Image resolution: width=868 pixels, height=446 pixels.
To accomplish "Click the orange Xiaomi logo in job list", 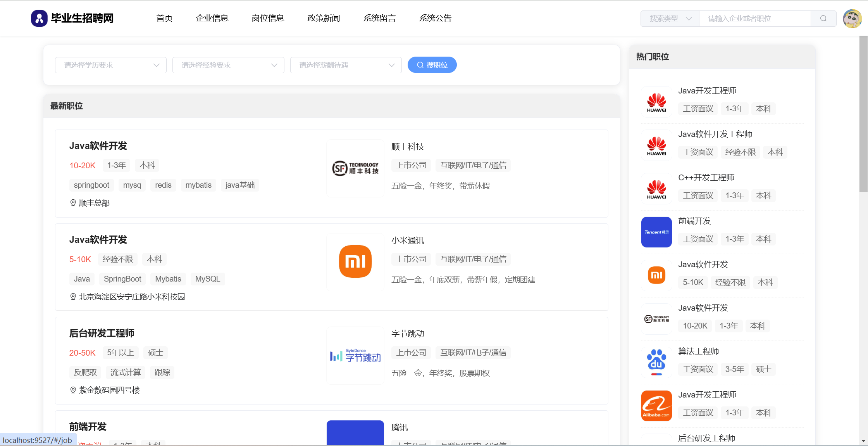I will pyautogui.click(x=355, y=262).
